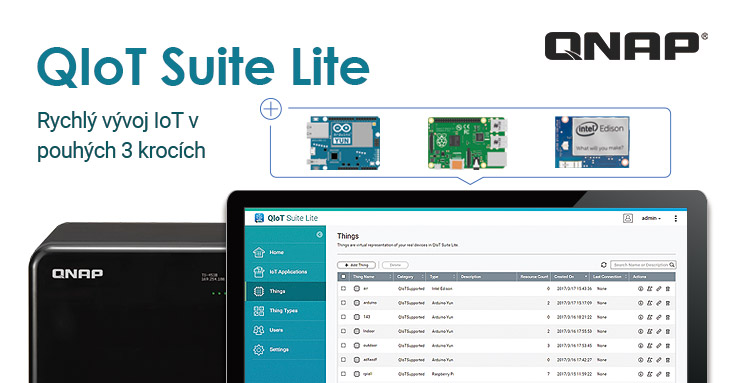Open info icon for the 143 row
This screenshot has width=732, height=383.
tap(640, 317)
